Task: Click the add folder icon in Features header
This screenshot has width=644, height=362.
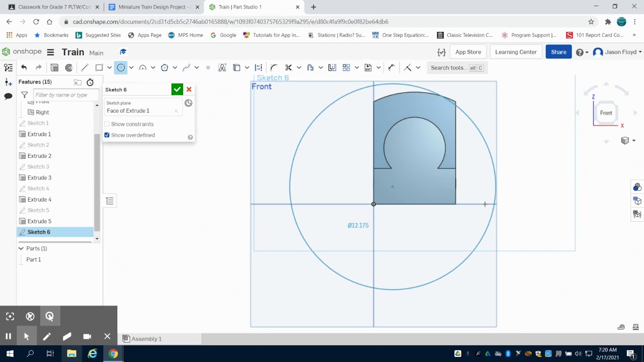Action: point(77,82)
